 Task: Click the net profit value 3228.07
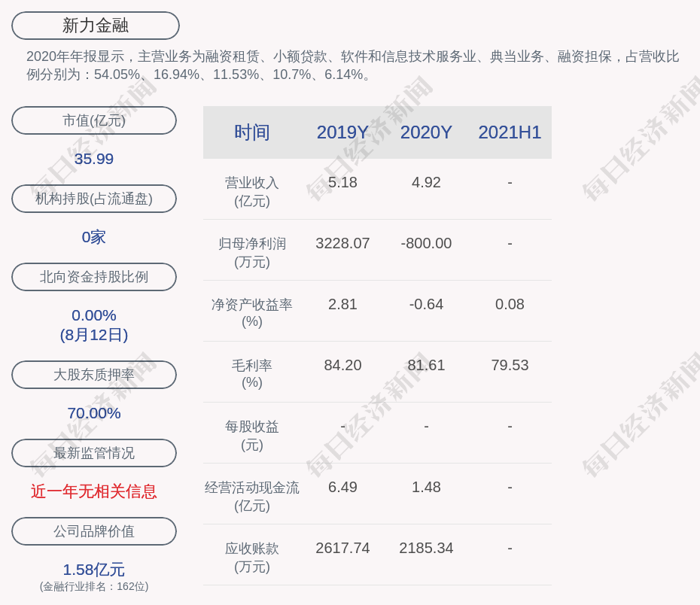342,243
